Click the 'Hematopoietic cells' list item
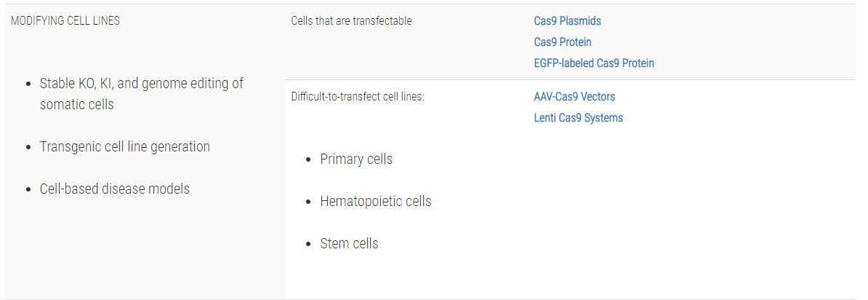The height and width of the screenshot is (300, 868). click(375, 202)
